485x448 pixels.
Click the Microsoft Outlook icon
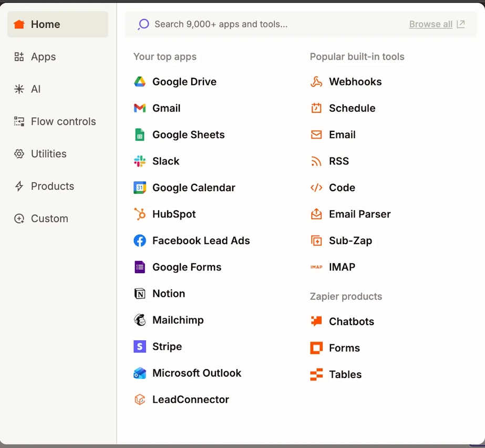coord(140,373)
